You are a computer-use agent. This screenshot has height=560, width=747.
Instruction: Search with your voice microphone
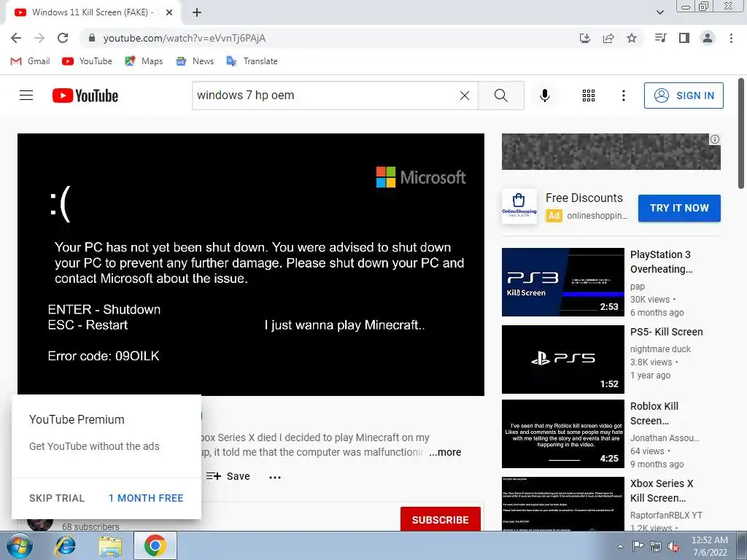point(545,96)
